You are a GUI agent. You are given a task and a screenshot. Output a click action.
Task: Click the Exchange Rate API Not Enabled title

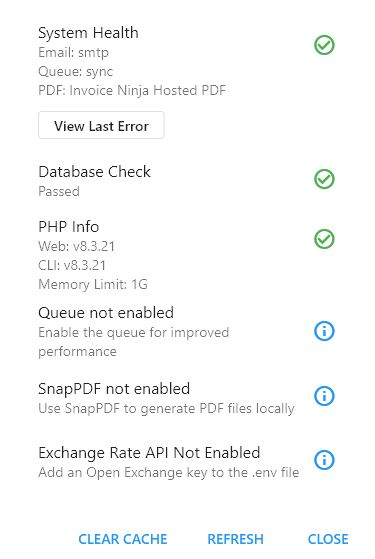pos(149,453)
